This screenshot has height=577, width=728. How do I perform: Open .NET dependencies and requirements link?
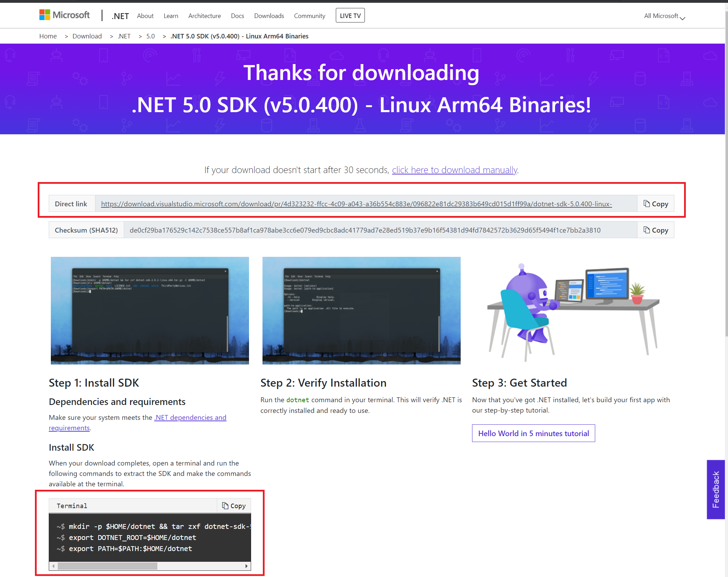coord(138,423)
